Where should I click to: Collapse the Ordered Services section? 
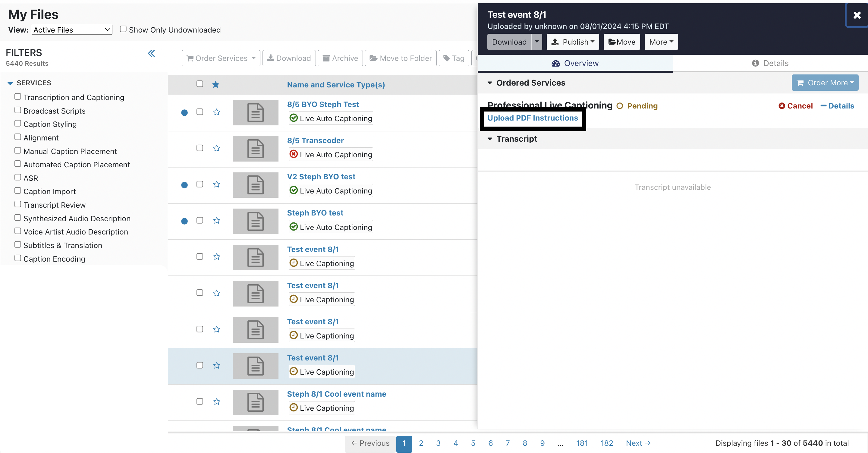490,83
